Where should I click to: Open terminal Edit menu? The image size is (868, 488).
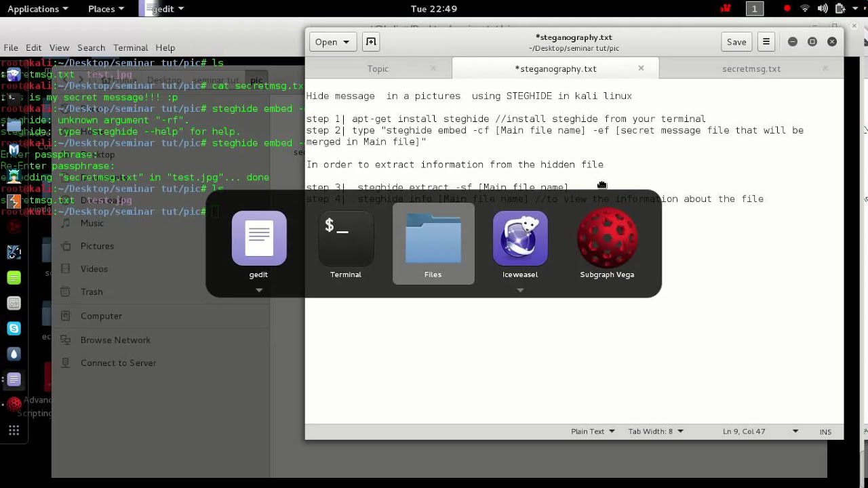point(34,47)
